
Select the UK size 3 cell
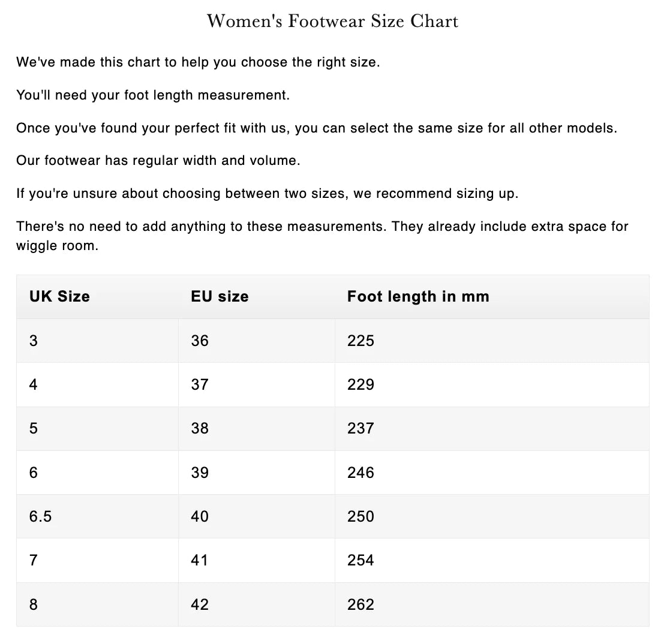coord(34,341)
